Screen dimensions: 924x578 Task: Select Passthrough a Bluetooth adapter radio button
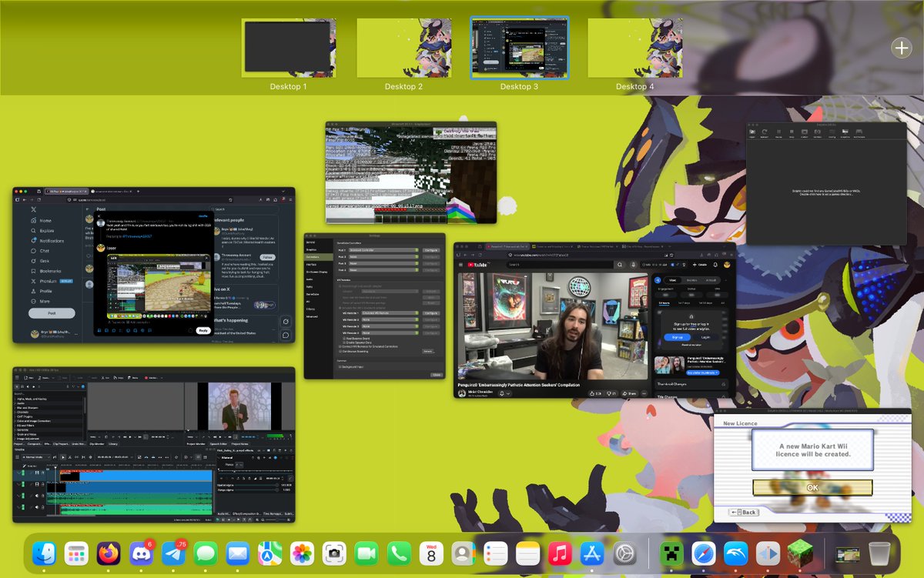[340, 286]
